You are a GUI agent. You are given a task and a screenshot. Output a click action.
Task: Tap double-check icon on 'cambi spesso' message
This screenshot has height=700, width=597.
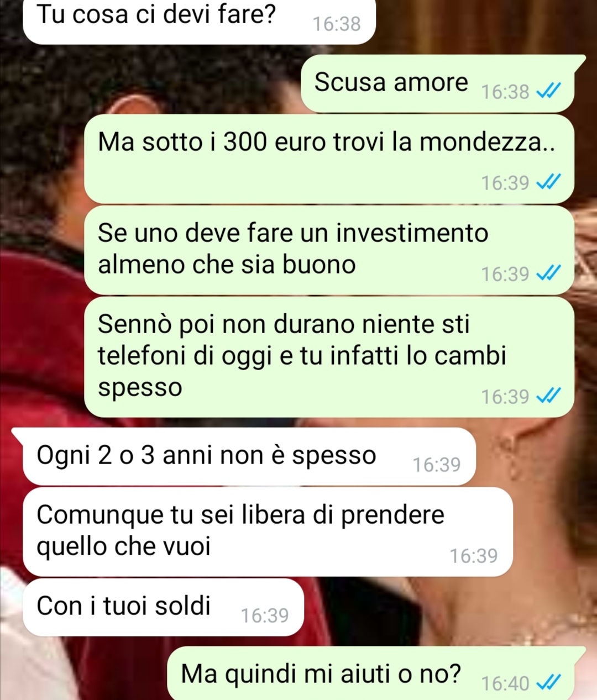pos(549,396)
